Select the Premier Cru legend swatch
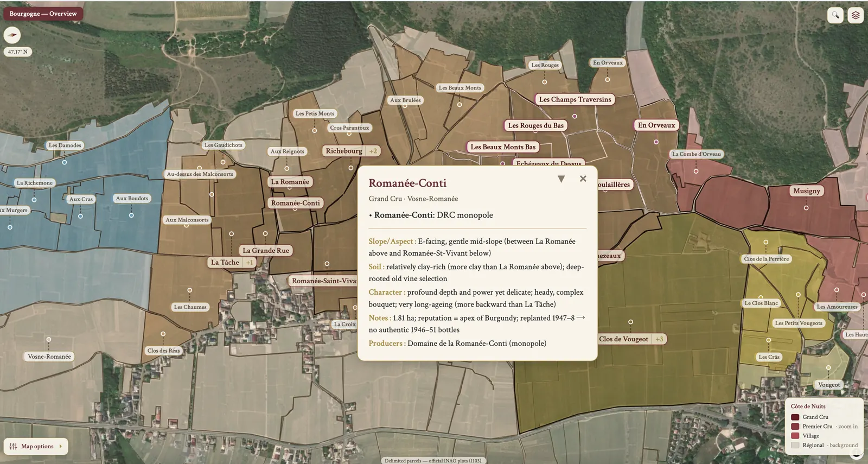The height and width of the screenshot is (464, 868). click(x=795, y=427)
